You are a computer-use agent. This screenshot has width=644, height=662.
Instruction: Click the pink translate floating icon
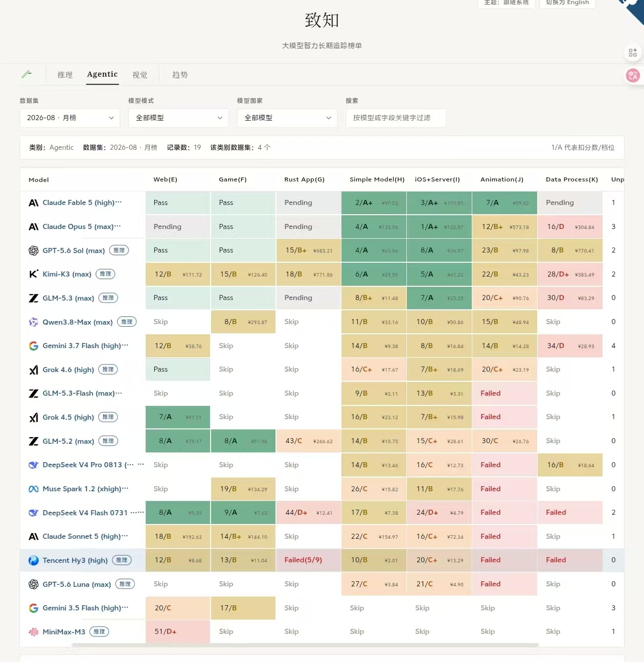pyautogui.click(x=633, y=76)
